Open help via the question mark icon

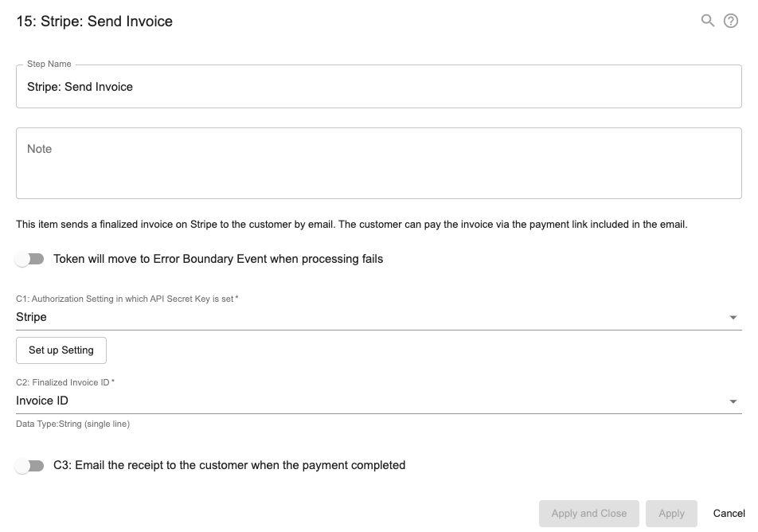click(x=731, y=22)
